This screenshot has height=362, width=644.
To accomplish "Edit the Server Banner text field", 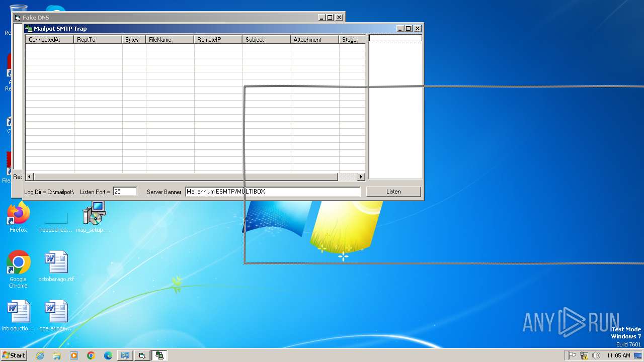I will point(273,192).
